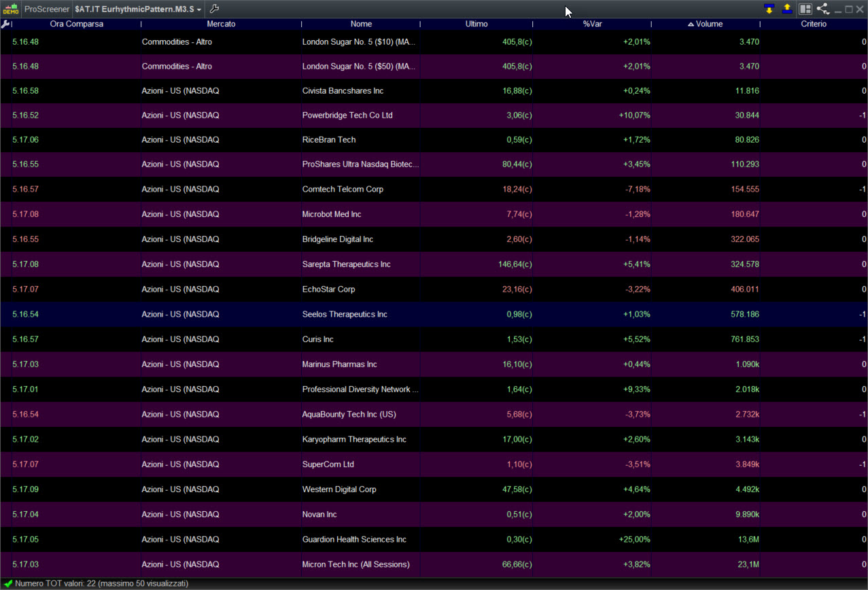Image resolution: width=868 pixels, height=590 pixels.
Task: Select Novan Inc
Action: click(x=319, y=515)
